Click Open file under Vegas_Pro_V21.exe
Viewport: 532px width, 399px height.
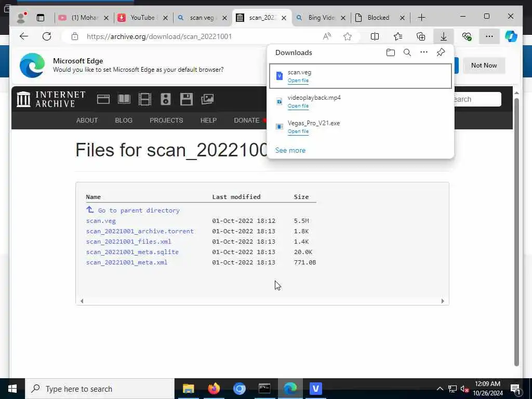(x=298, y=131)
